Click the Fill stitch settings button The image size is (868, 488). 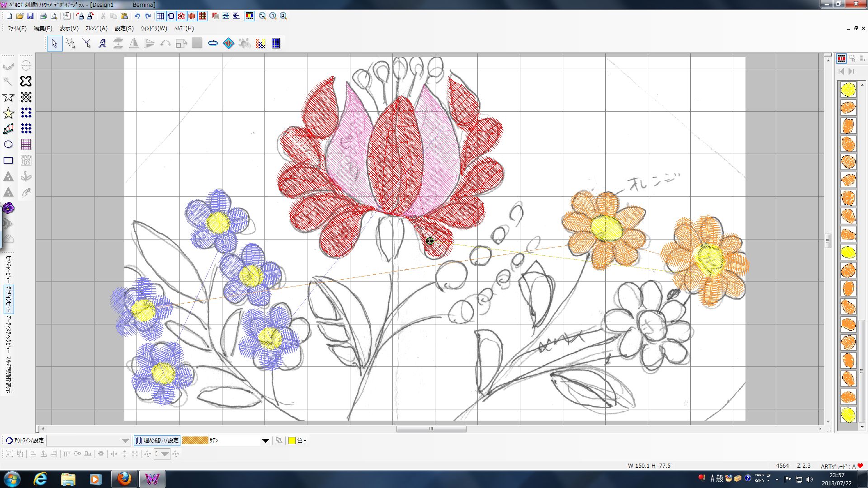click(157, 441)
